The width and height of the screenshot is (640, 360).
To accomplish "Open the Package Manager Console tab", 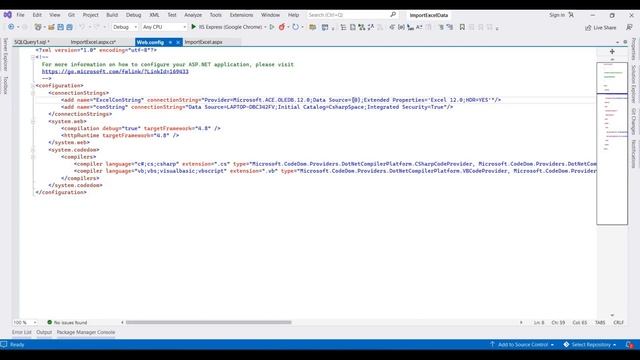I will 86,332.
